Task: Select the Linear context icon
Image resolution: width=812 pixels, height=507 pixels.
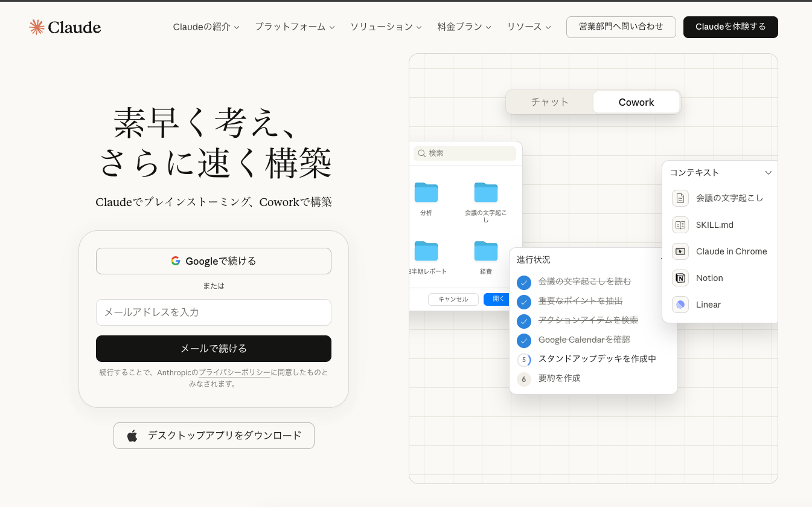Action: (x=680, y=305)
